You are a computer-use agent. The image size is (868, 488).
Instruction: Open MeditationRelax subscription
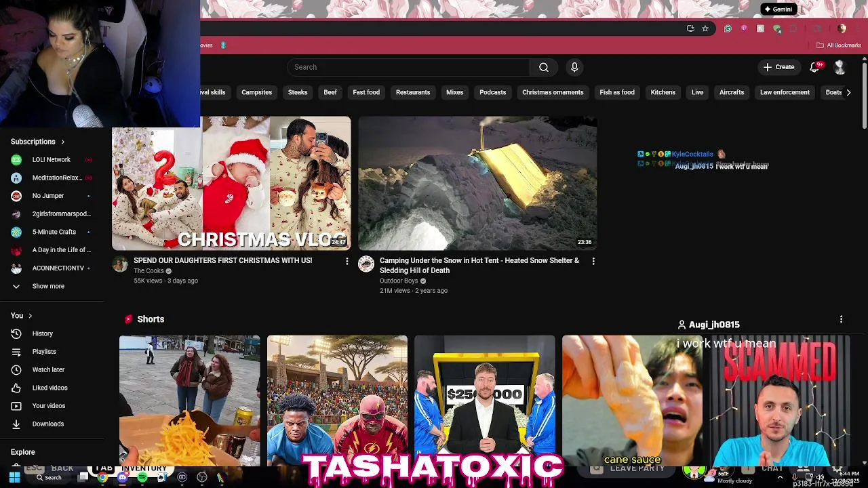(52, 178)
